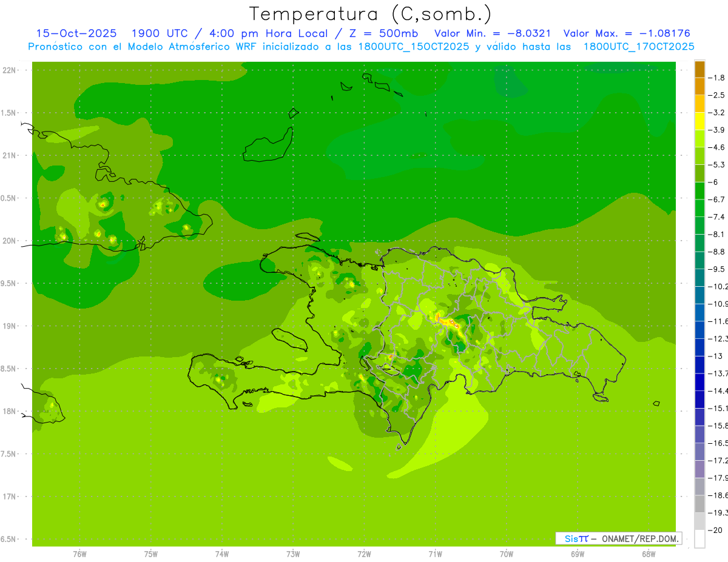728x562 pixels.
Task: Choose the blue swatch between -13 and -13.7
Action: click(699, 364)
